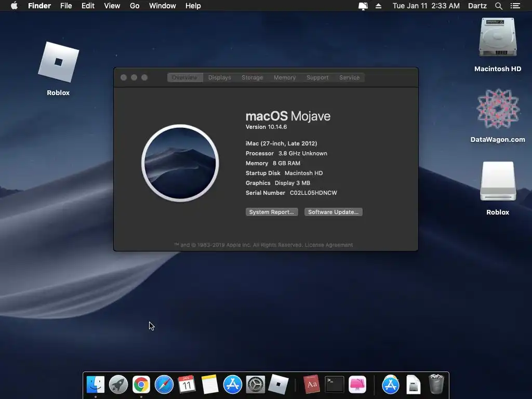
Task: Click Graphics Display 3 MB line
Action: pos(278,183)
